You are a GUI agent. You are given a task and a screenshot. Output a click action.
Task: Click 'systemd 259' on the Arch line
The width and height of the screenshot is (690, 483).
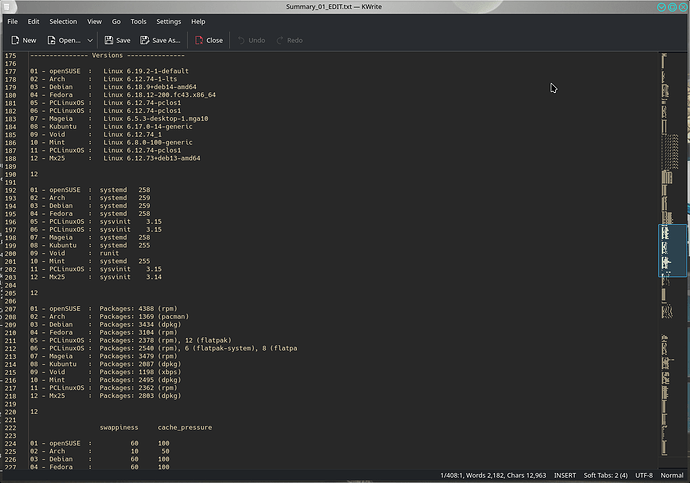(x=125, y=198)
